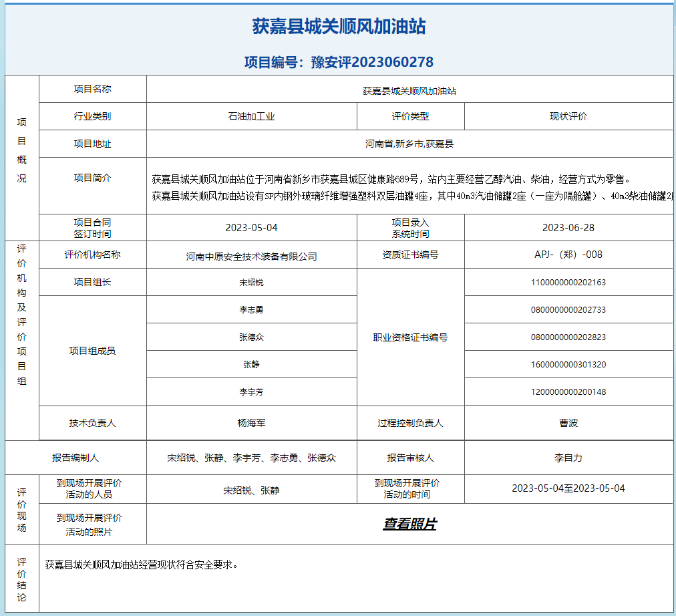Click the 到现场开展评价活动的照片 label
This screenshot has width=676, height=616.
89,524
